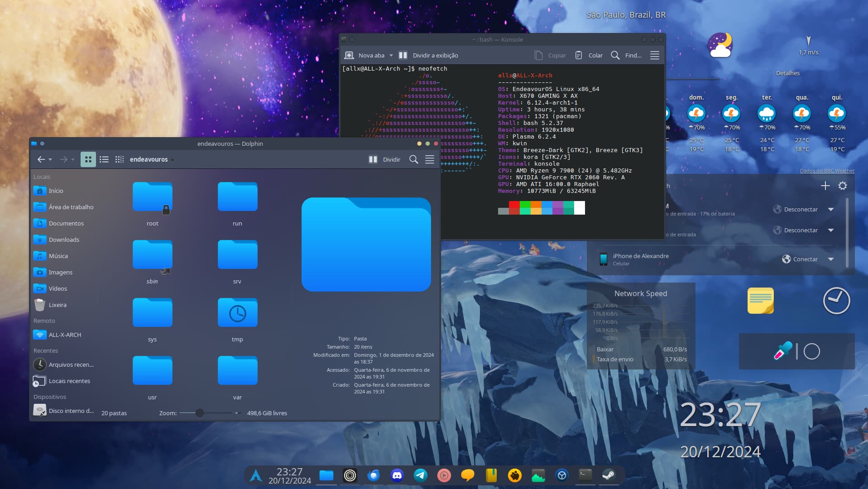Launch Discord from the dock

[397, 475]
